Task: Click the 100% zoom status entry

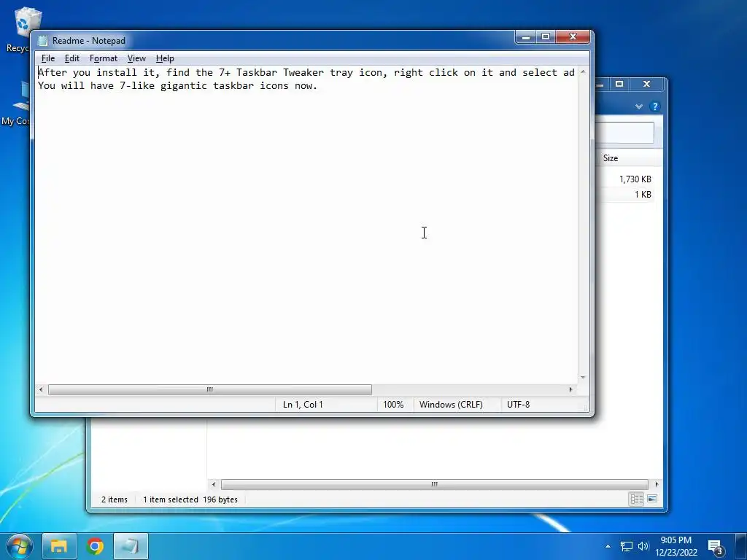Action: point(393,405)
